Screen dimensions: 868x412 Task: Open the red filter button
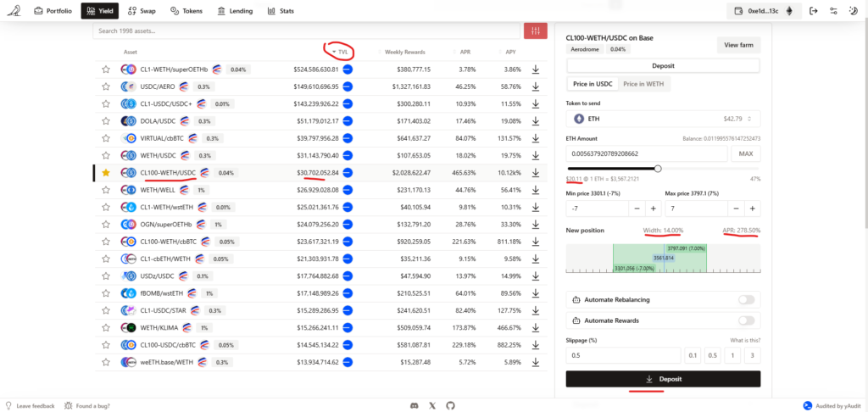[x=536, y=31]
